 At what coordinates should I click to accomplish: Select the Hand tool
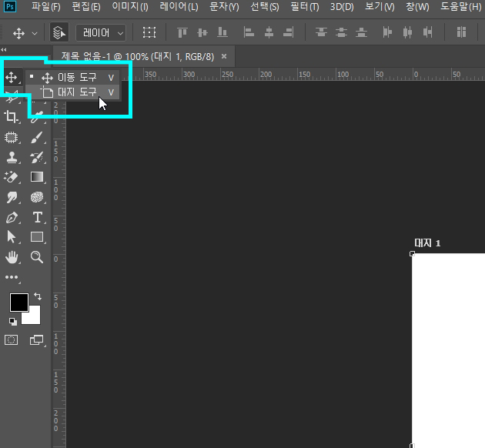click(12, 257)
